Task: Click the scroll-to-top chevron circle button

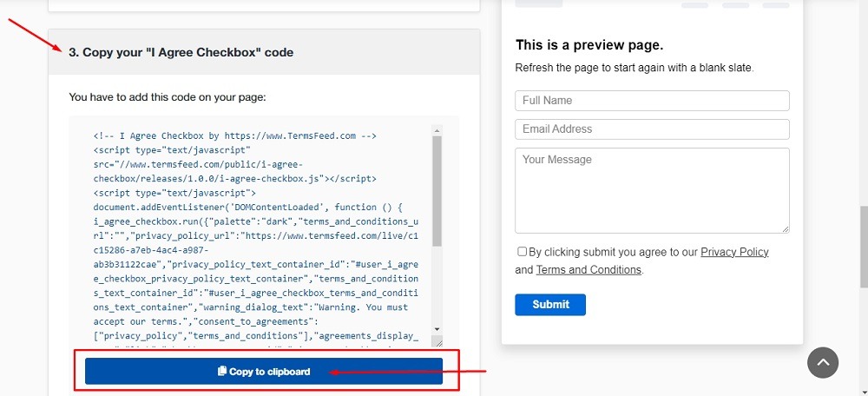Action: [823, 362]
